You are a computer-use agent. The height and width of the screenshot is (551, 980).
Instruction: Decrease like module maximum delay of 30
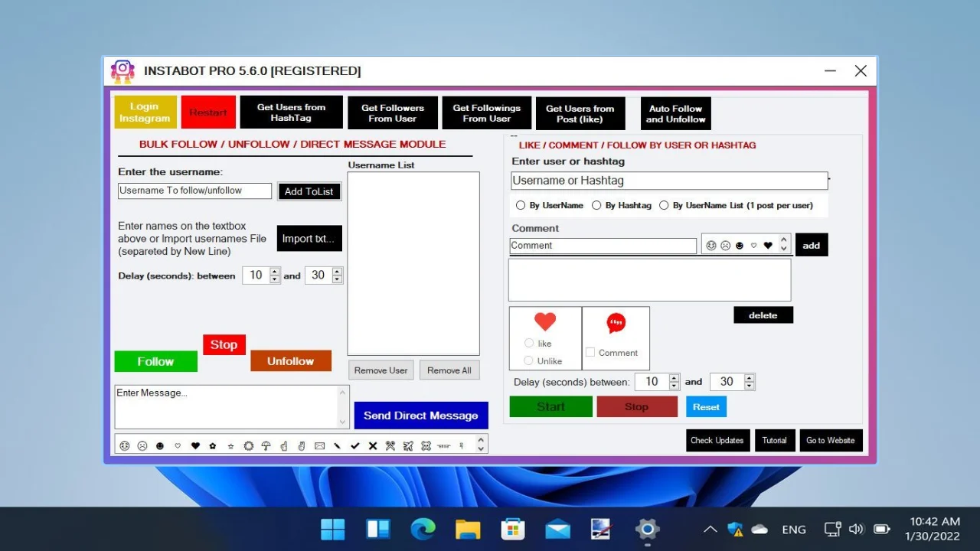750,386
